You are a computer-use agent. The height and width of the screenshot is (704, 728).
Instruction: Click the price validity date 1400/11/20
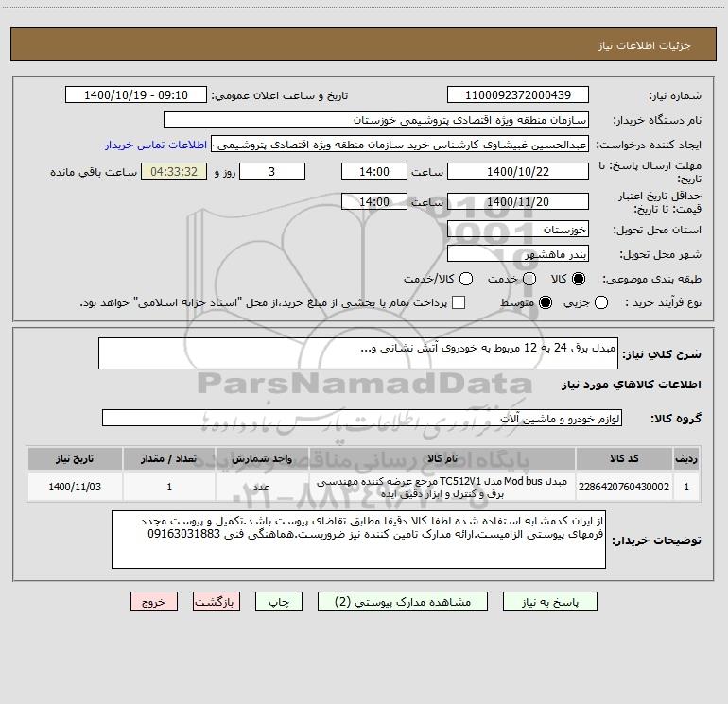pyautogui.click(x=518, y=201)
